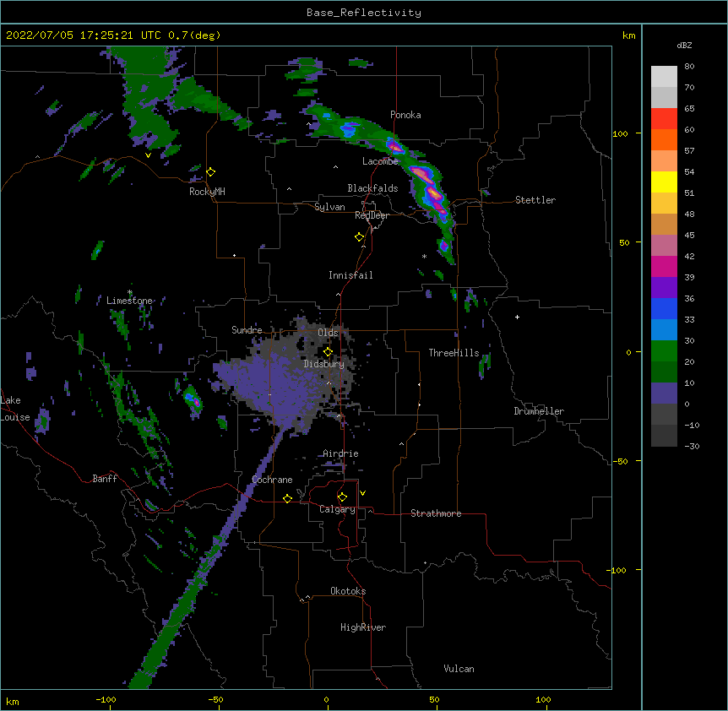The width and height of the screenshot is (728, 711).
Task: Pick the red 65 dBZ legend swatch
Action: click(x=664, y=118)
